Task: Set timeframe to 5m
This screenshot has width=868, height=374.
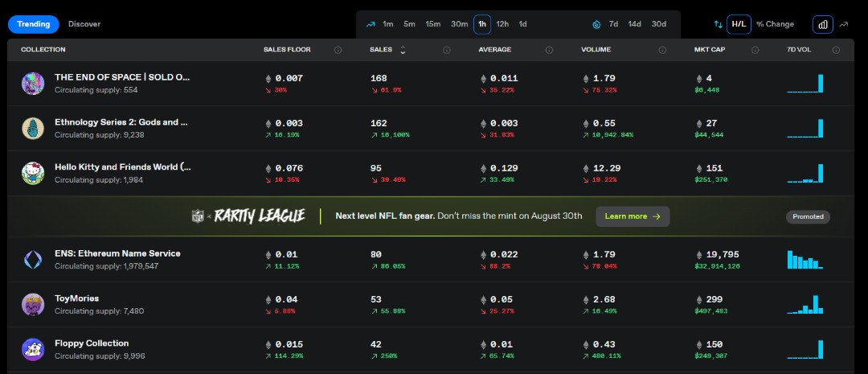Action: [x=409, y=24]
